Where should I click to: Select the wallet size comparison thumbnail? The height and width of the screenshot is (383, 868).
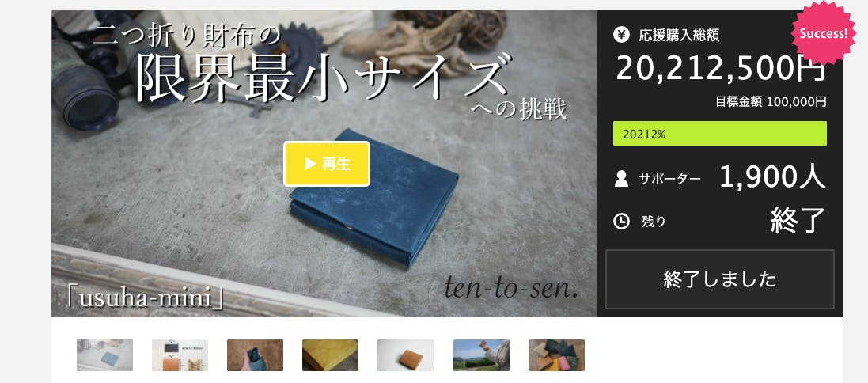pyautogui.click(x=180, y=355)
